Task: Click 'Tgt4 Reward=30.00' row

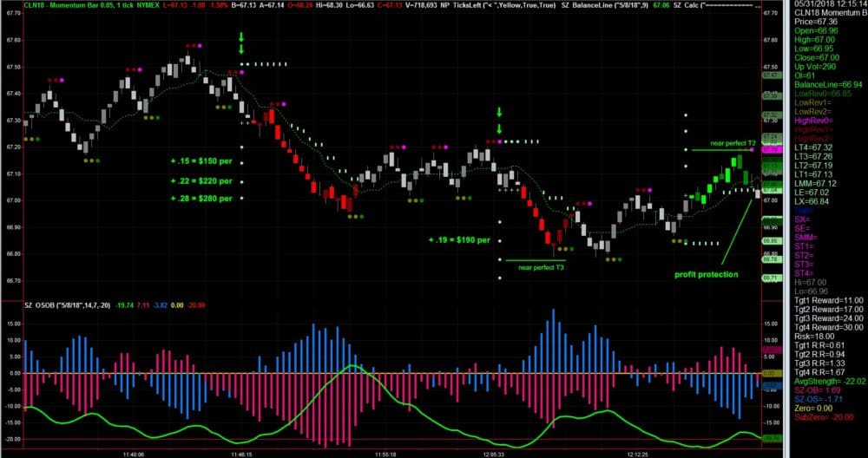Action: coord(829,326)
